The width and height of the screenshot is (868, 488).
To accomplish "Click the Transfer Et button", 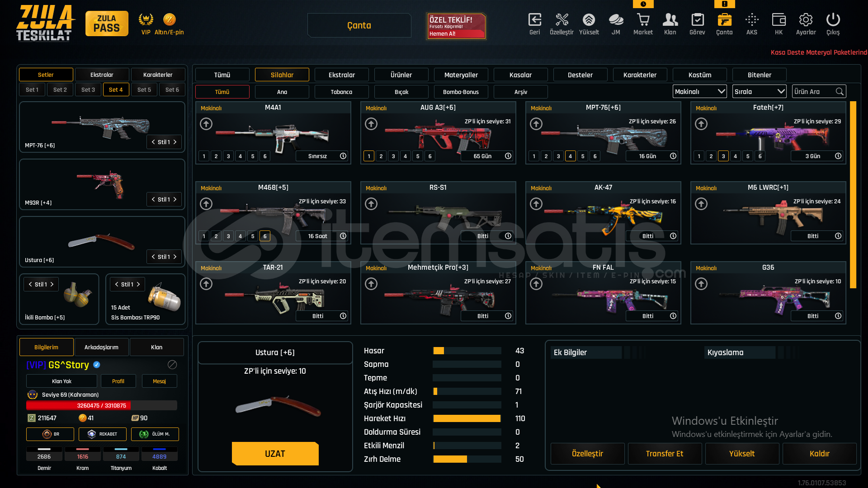I will pos(665,454).
